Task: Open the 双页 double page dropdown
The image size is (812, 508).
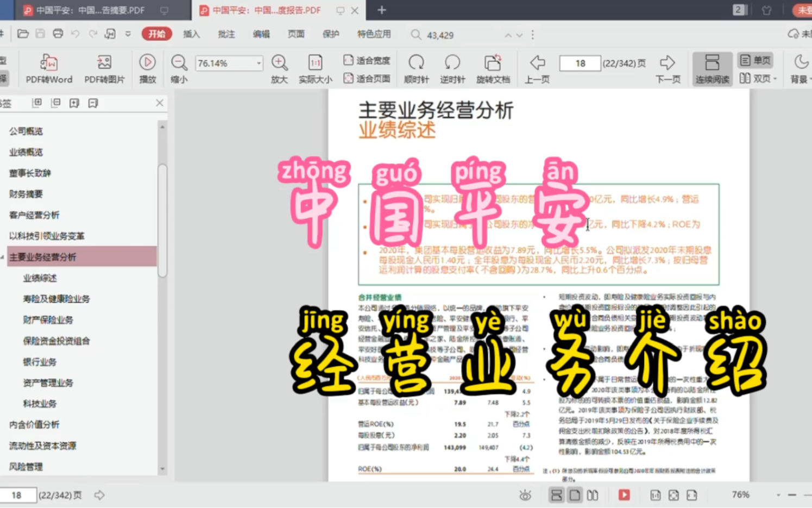Action: pos(758,79)
